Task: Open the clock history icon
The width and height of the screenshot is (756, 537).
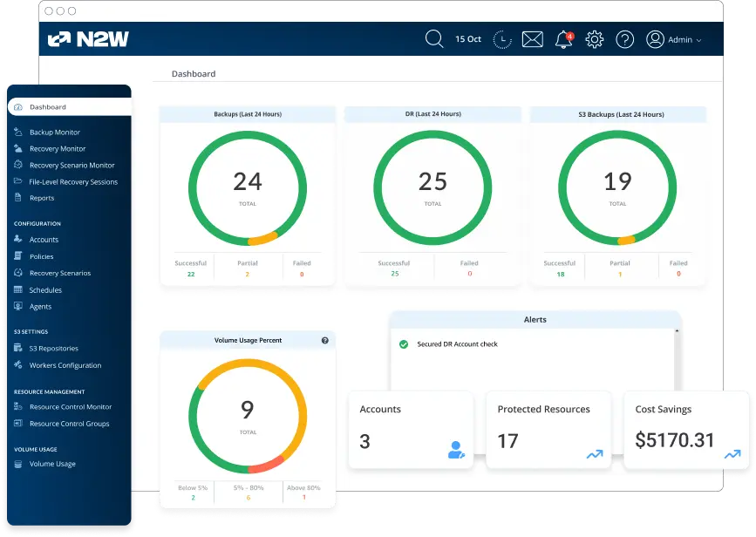Action: (502, 39)
